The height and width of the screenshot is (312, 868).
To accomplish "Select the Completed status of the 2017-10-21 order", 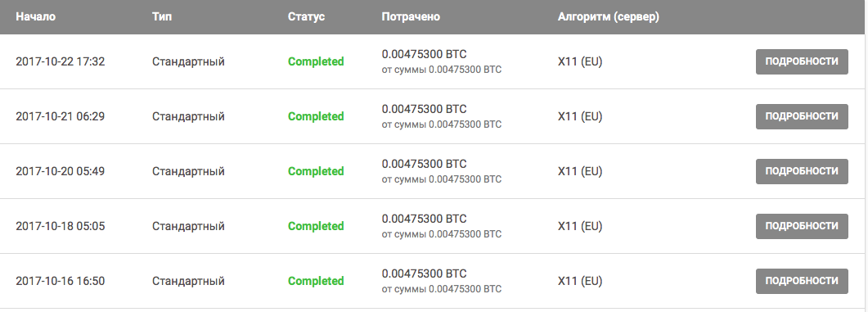I will (316, 116).
